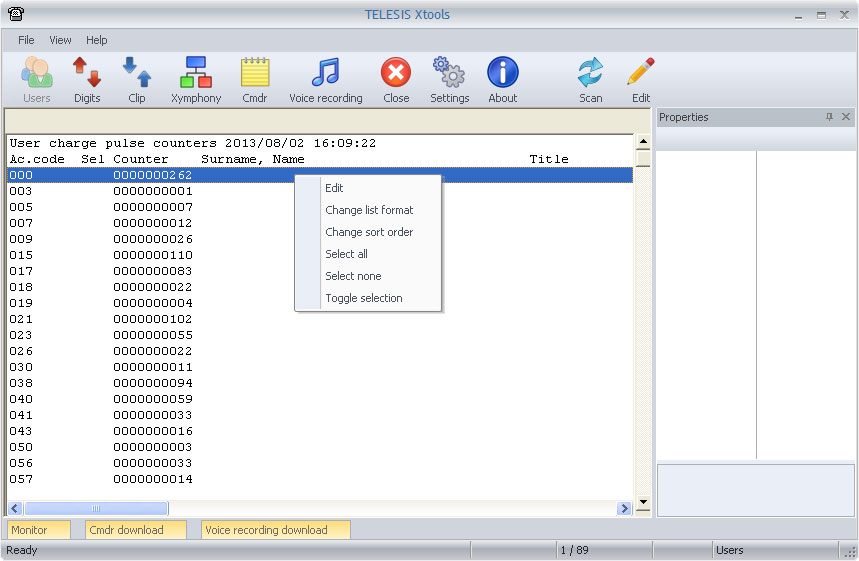
Task: Choose Change sort order in context menu
Action: pyautogui.click(x=369, y=232)
